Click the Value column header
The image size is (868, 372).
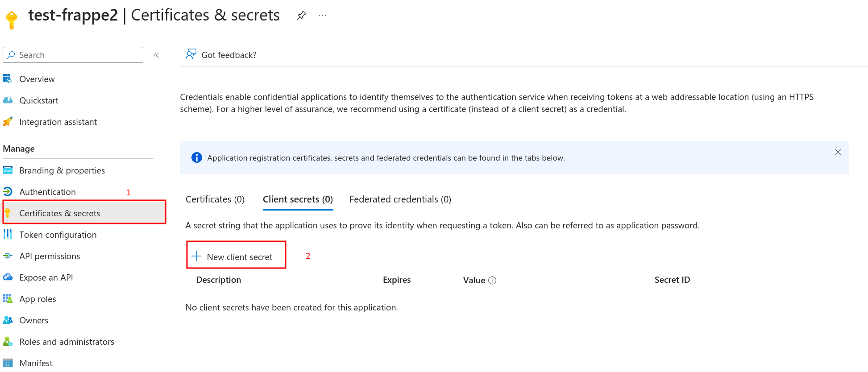coord(474,280)
